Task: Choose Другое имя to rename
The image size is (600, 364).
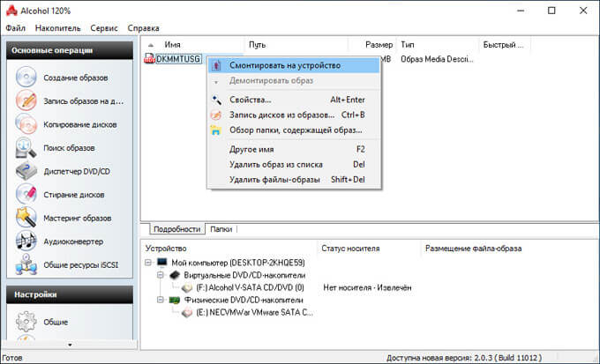Action: pos(294,149)
